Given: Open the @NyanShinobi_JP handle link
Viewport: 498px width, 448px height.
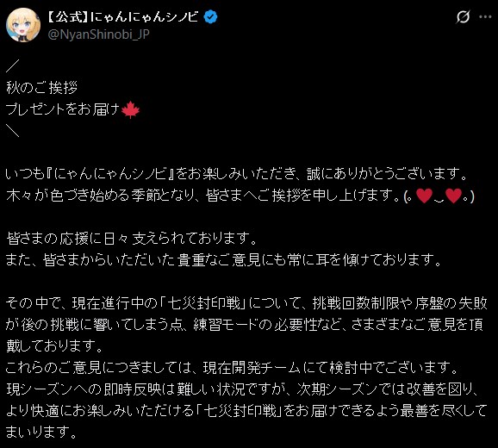Looking at the screenshot, I should click(x=98, y=34).
